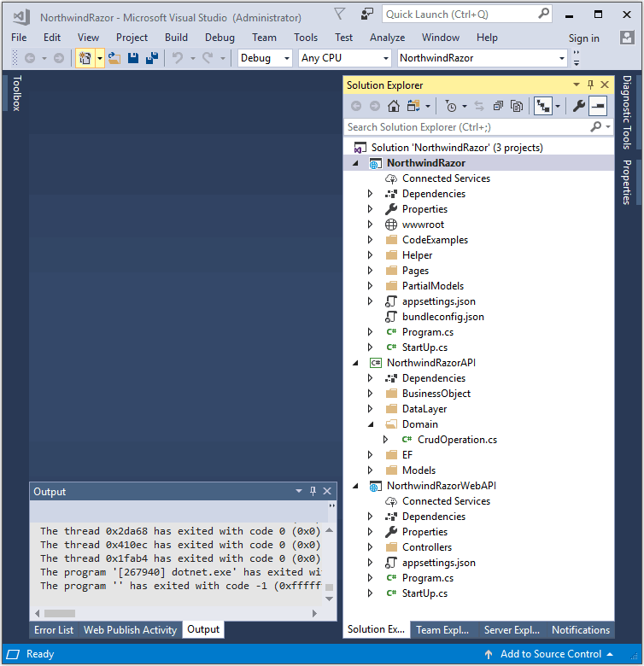Open the Notifications tab
This screenshot has height=666, width=644.
[x=581, y=630]
